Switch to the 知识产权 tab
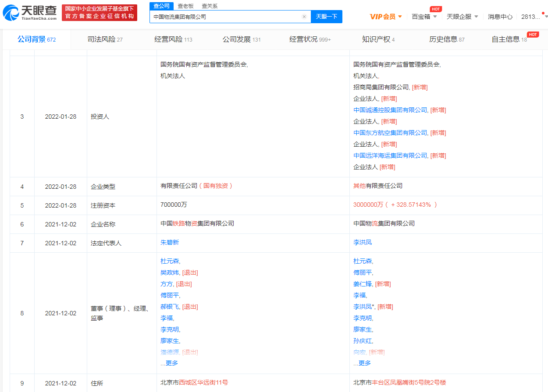The height and width of the screenshot is (392, 548). coord(378,39)
